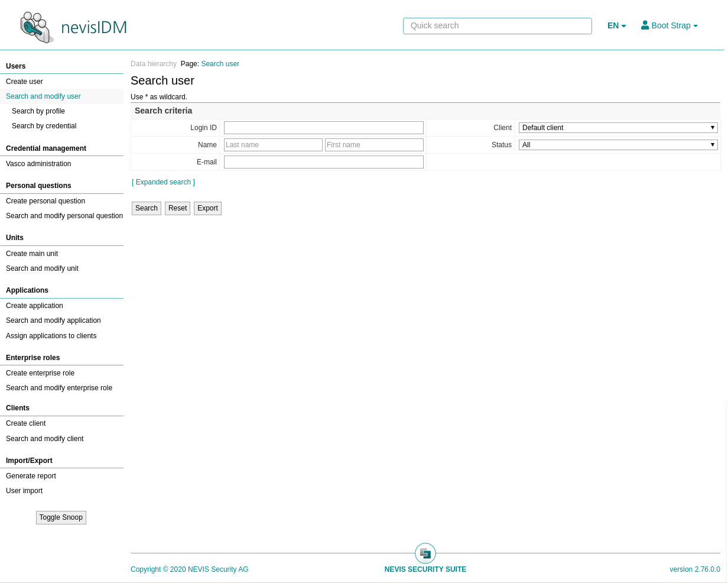The width and height of the screenshot is (728, 583).
Task: Open the EN language dropdown
Action: click(x=616, y=25)
